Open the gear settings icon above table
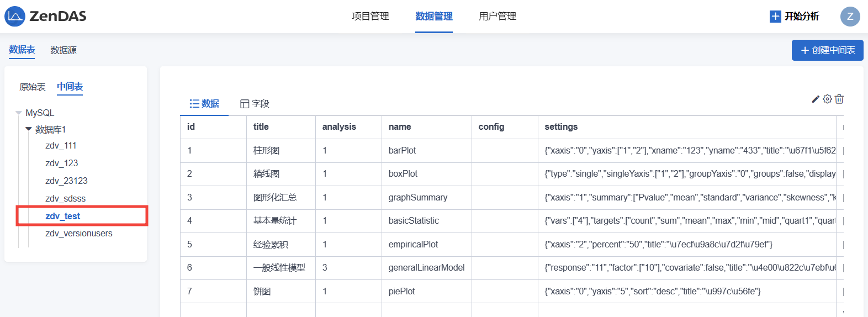868x317 pixels. (x=827, y=99)
